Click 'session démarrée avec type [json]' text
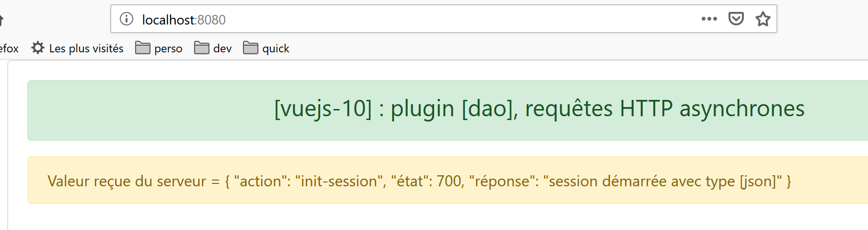 tap(662, 181)
